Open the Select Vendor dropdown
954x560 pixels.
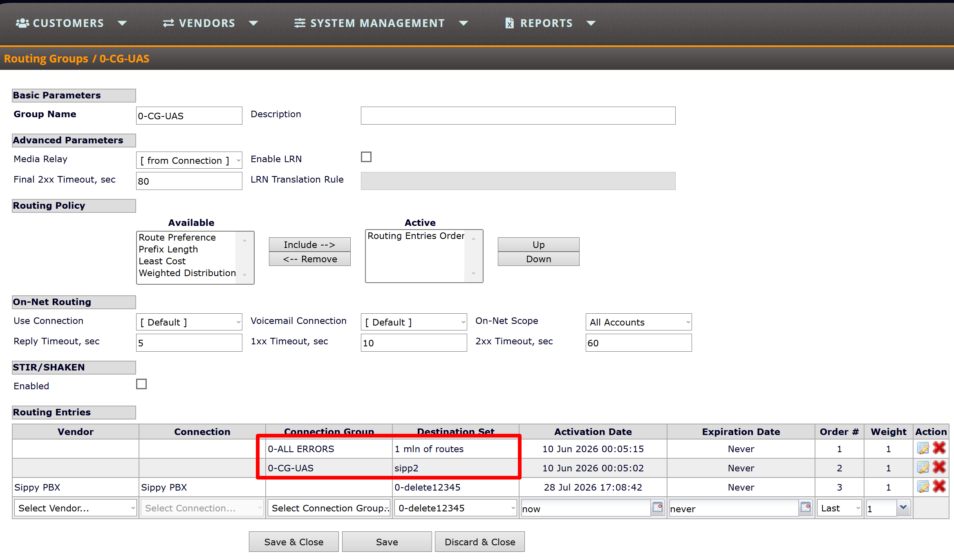pyautogui.click(x=76, y=508)
